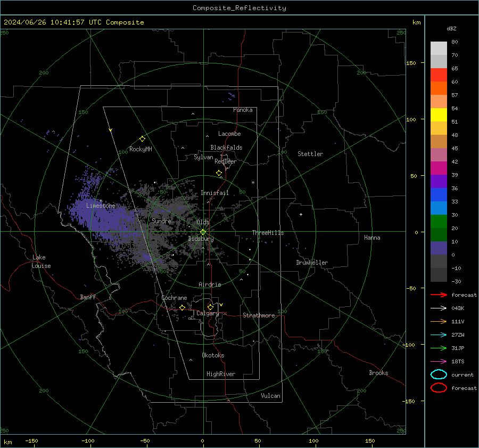The height and width of the screenshot is (448, 479).
Task: Click the green 31JP arrow icon
Action: pos(439,348)
